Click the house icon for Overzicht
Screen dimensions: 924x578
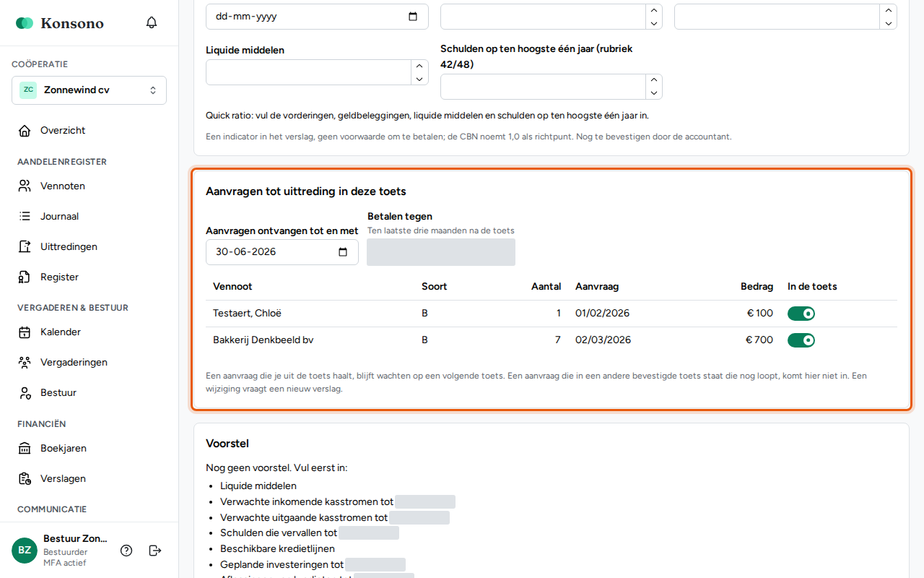25,131
